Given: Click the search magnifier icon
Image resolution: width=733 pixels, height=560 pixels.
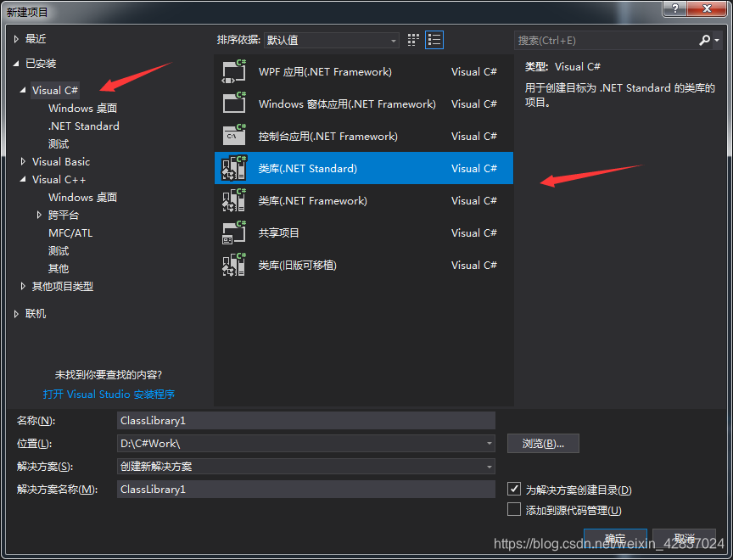Looking at the screenshot, I should coord(704,40).
